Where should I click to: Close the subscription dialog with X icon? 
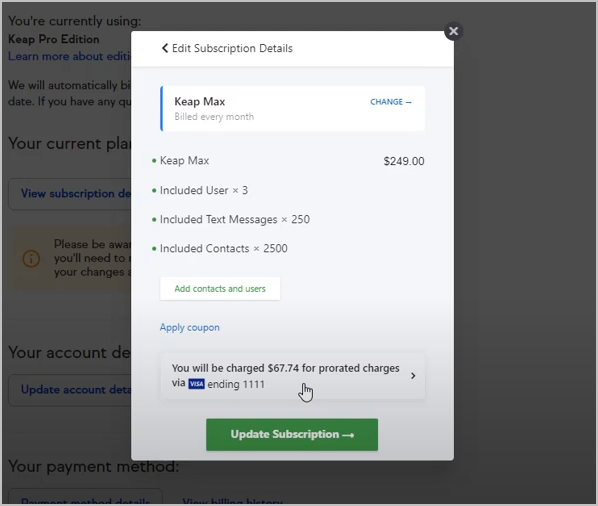[x=453, y=31]
